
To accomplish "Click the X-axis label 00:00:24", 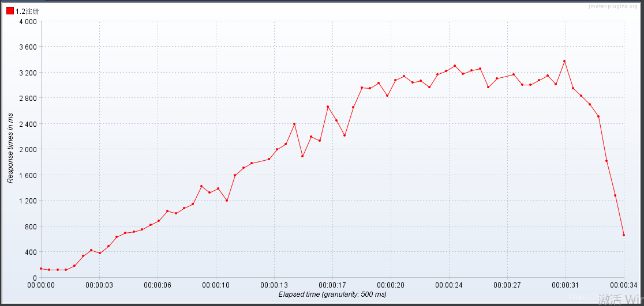I will coord(450,285).
